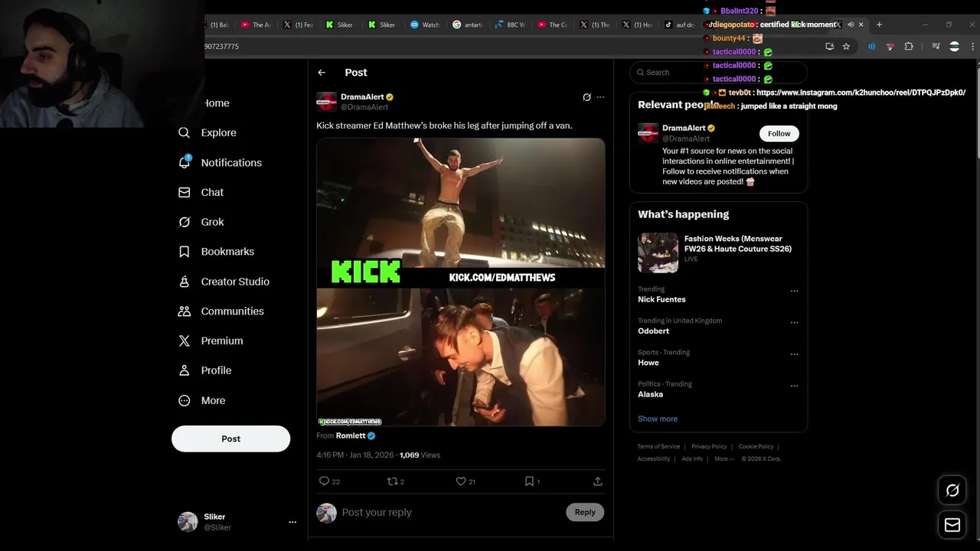
Task: Open Chat envelope in sidebar
Action: pyautogui.click(x=184, y=192)
